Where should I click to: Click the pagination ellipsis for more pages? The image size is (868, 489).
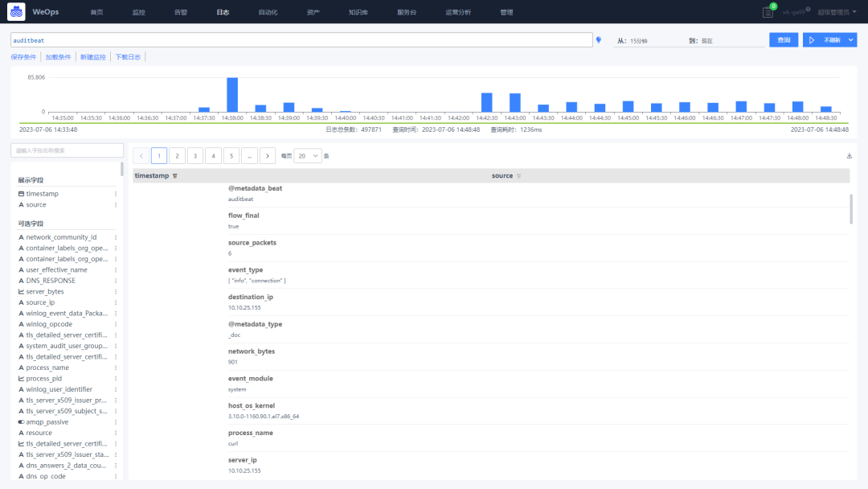coord(249,156)
